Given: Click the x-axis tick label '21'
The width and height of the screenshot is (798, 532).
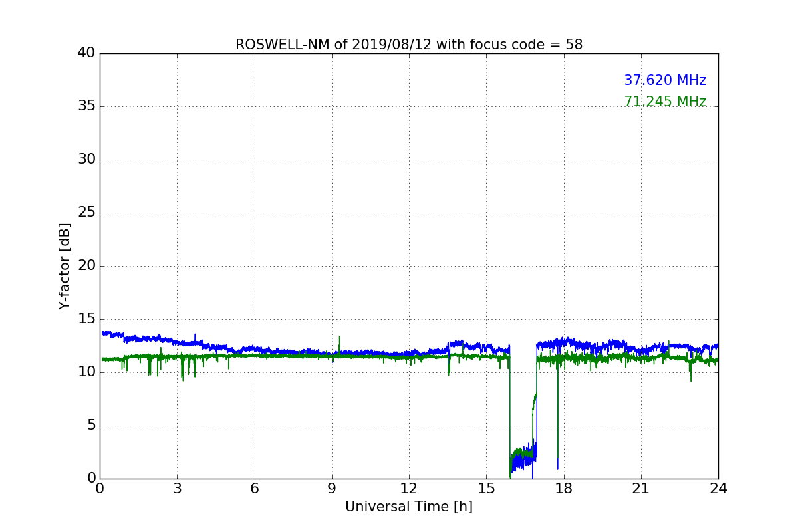Looking at the screenshot, I should pos(641,488).
